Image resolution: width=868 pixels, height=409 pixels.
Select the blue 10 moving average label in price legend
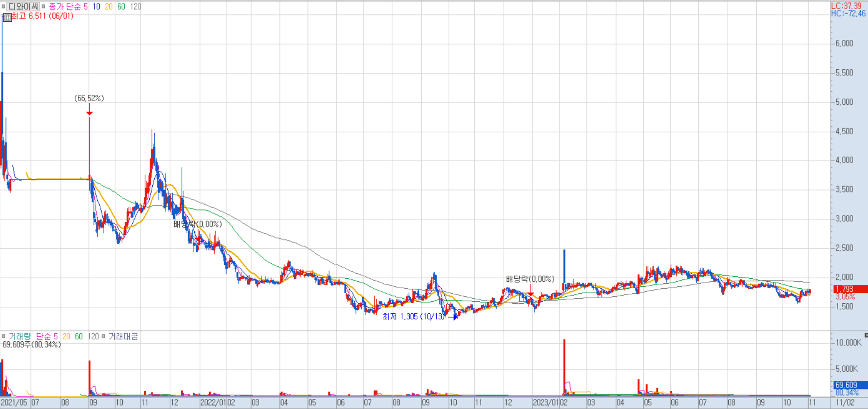[96, 7]
